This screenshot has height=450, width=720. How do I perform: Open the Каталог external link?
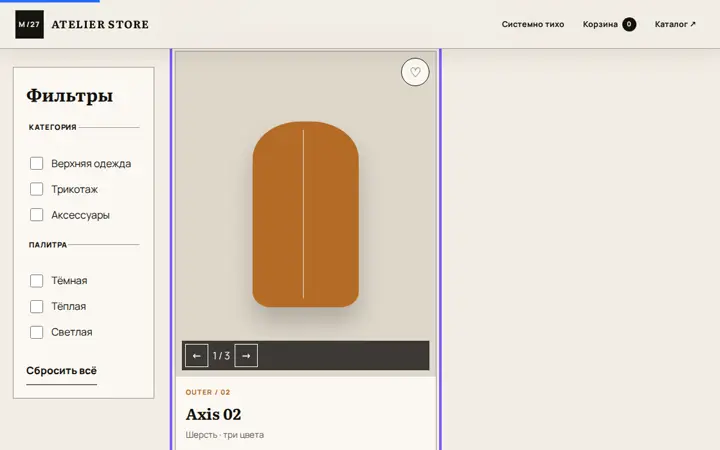pos(675,24)
